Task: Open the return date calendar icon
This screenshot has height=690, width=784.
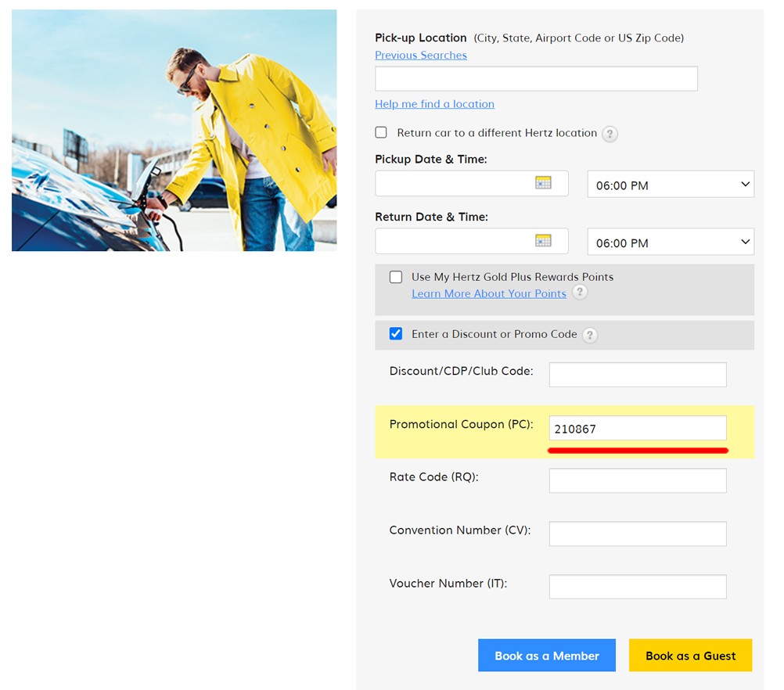Action: (x=543, y=240)
